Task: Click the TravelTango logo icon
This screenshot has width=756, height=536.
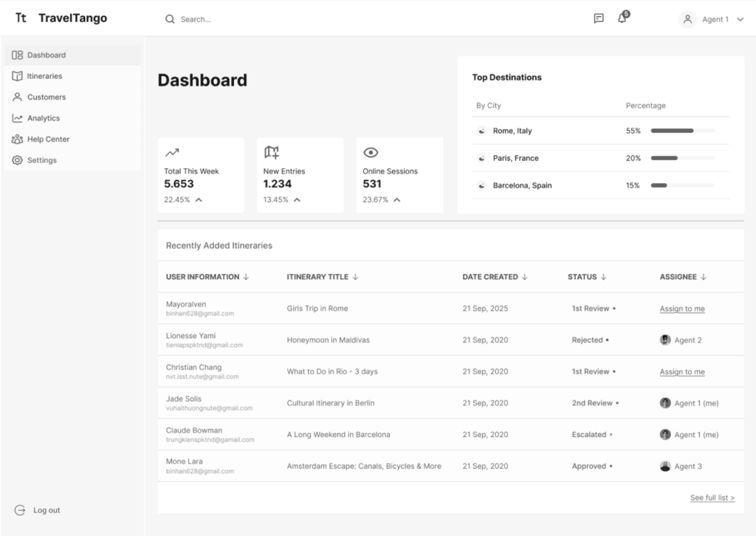Action: pyautogui.click(x=21, y=18)
